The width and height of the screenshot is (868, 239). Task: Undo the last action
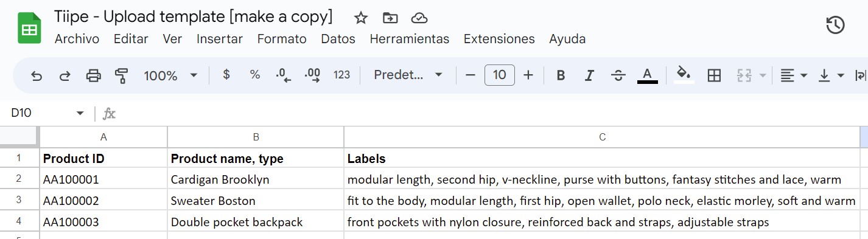(37, 75)
